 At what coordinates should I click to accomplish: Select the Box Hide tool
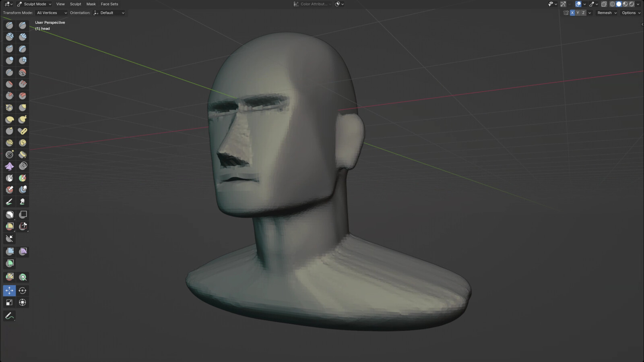pyautogui.click(x=23, y=215)
